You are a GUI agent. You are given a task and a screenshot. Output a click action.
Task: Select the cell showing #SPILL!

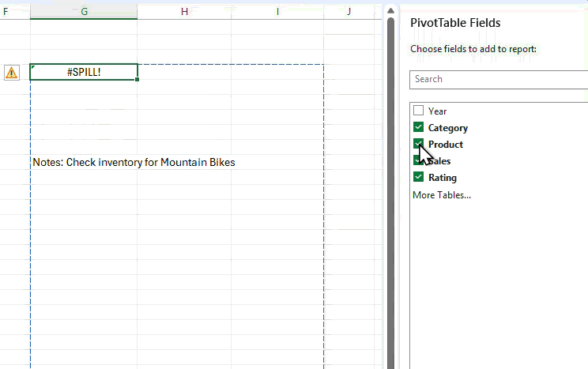[84, 72]
